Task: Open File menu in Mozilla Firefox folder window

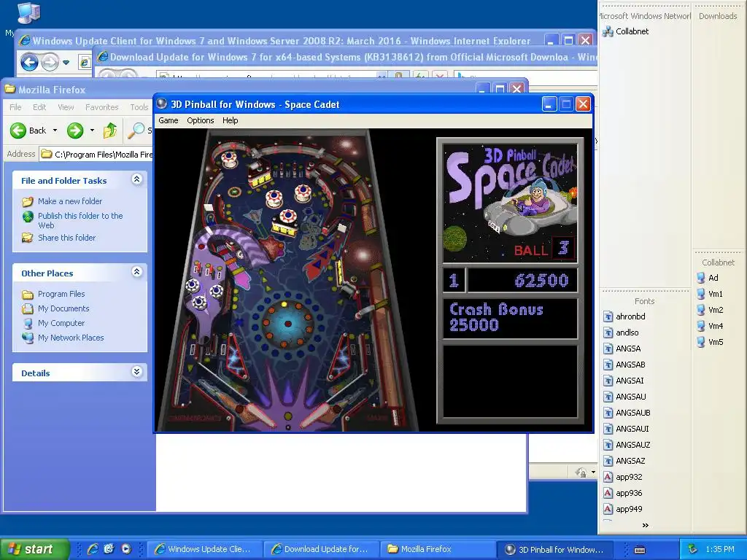Action: click(x=15, y=107)
